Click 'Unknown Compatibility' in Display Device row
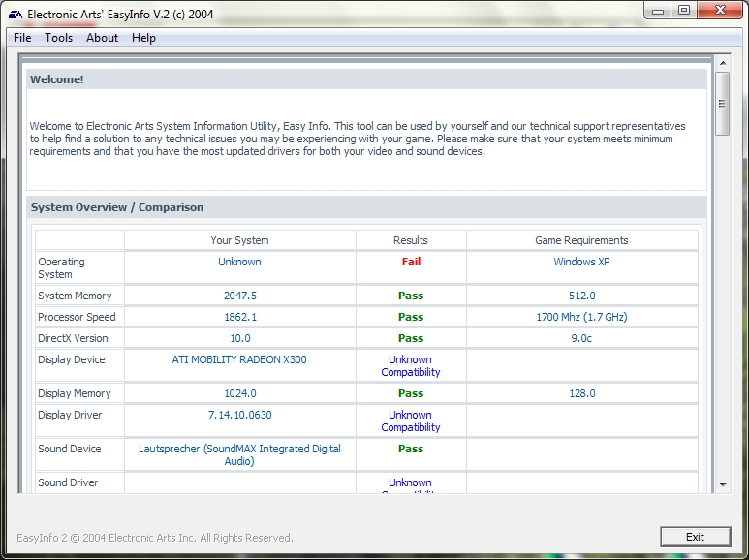The height and width of the screenshot is (560, 749). point(410,366)
